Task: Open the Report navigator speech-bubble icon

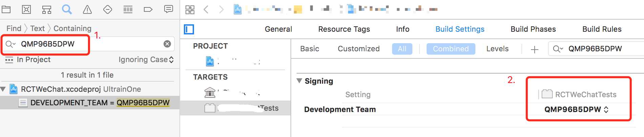Action: pyautogui.click(x=168, y=9)
